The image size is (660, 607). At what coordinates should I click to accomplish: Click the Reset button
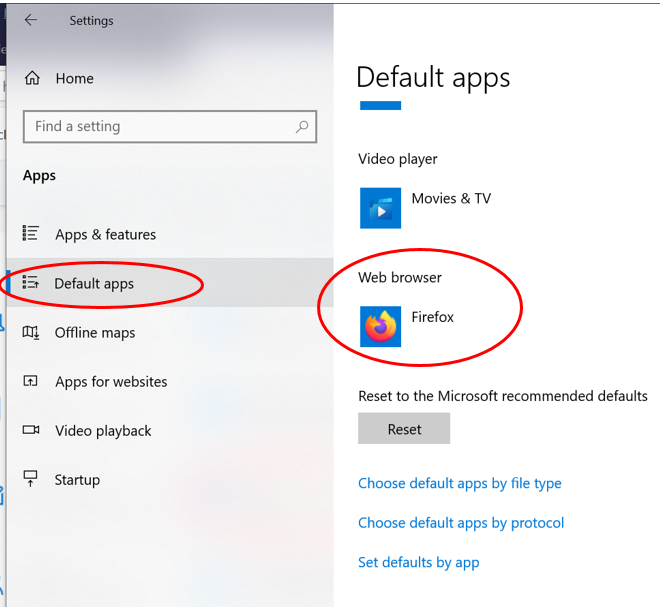pyautogui.click(x=404, y=429)
